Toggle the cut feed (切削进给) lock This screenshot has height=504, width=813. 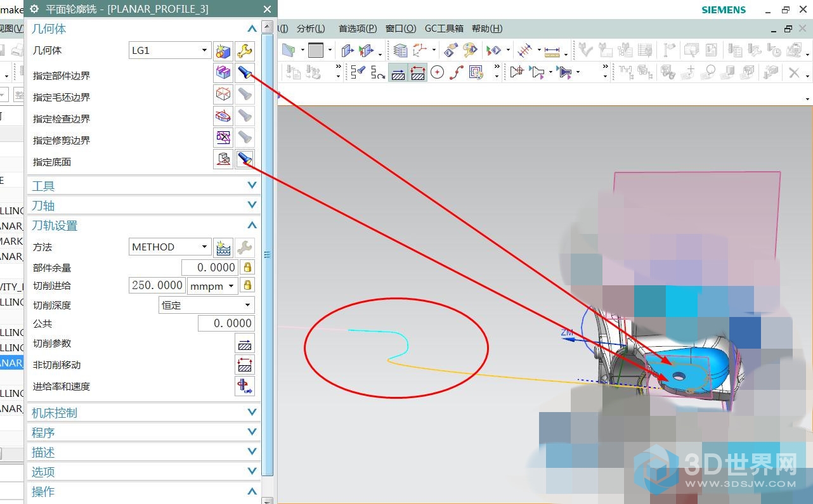tap(247, 285)
